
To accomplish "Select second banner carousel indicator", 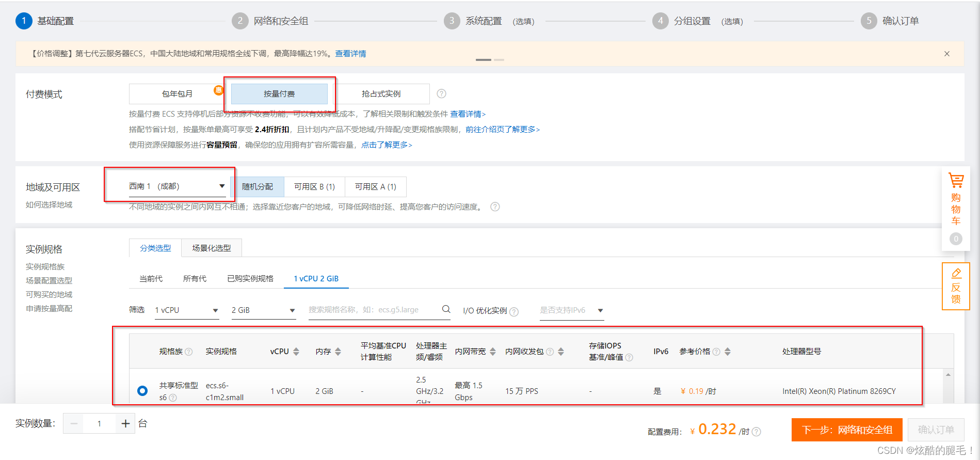I will click(x=499, y=60).
